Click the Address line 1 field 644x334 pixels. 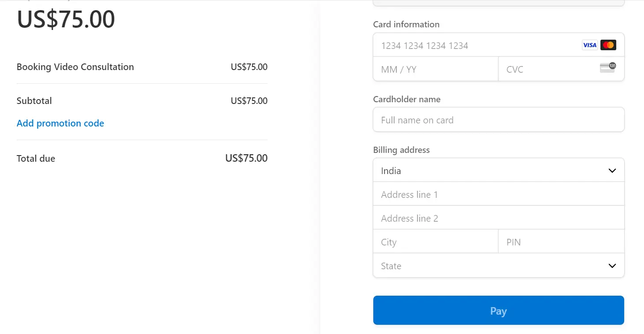[x=498, y=195]
